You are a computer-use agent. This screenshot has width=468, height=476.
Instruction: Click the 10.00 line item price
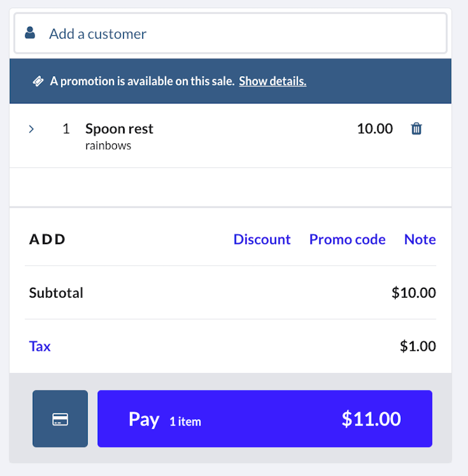pyautogui.click(x=374, y=129)
